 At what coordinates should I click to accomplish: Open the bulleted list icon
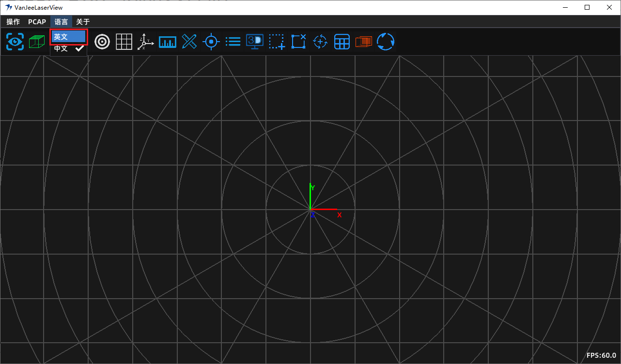[x=233, y=42]
